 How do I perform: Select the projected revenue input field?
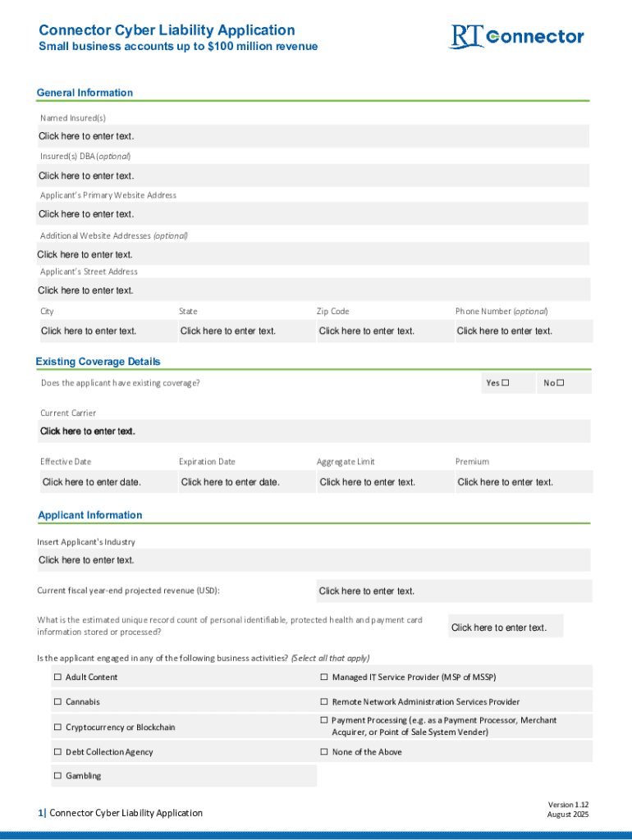[453, 591]
